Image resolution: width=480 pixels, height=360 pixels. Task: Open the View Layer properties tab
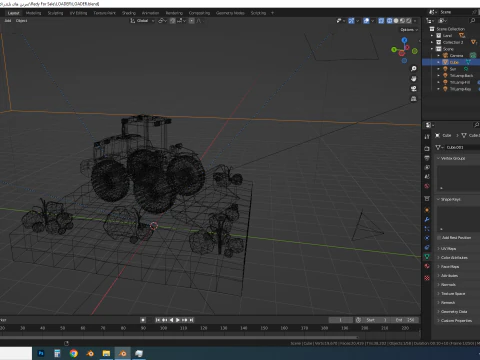point(427,167)
